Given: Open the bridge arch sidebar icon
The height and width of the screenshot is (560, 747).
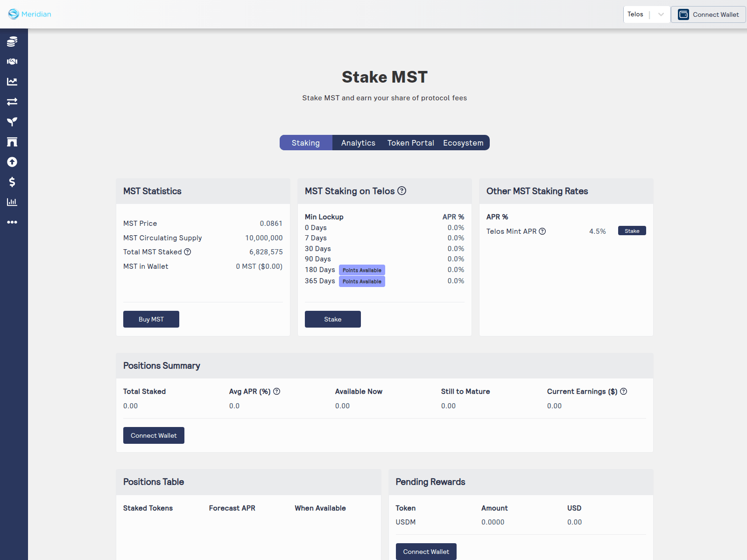Looking at the screenshot, I should (x=12, y=142).
